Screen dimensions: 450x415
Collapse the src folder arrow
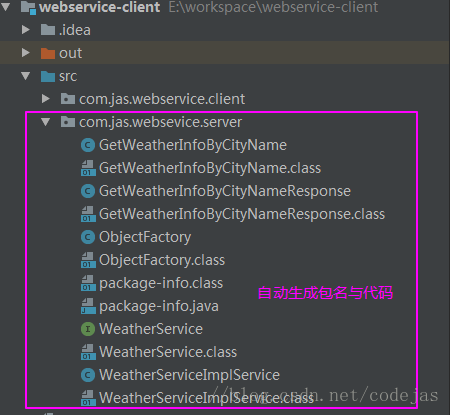[x=26, y=76]
